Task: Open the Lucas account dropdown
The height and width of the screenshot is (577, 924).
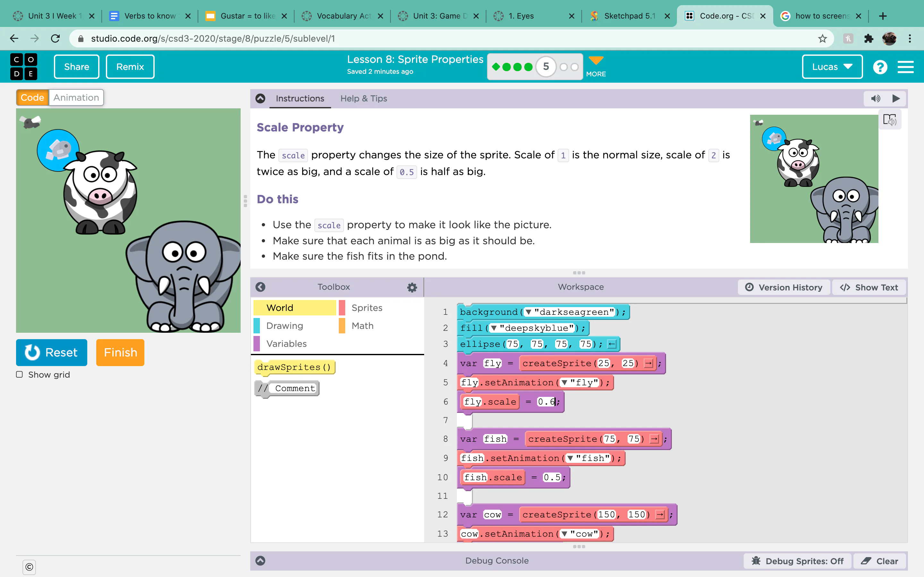Action: [832, 67]
